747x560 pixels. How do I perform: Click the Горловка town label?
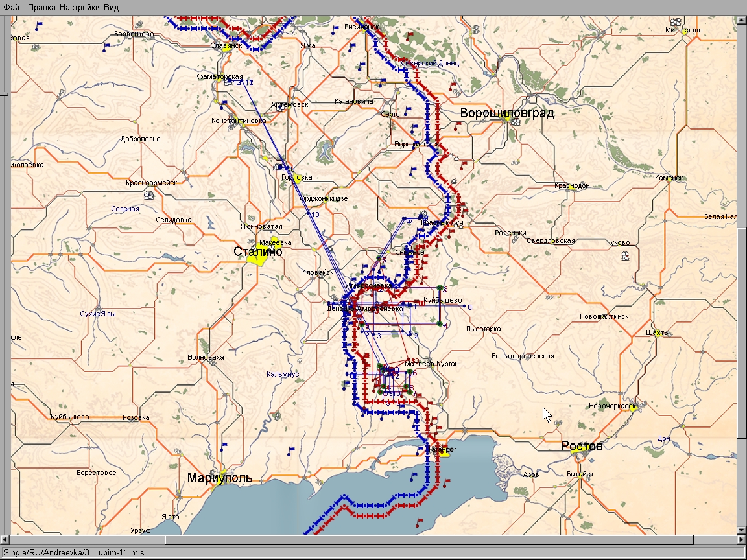point(297,177)
